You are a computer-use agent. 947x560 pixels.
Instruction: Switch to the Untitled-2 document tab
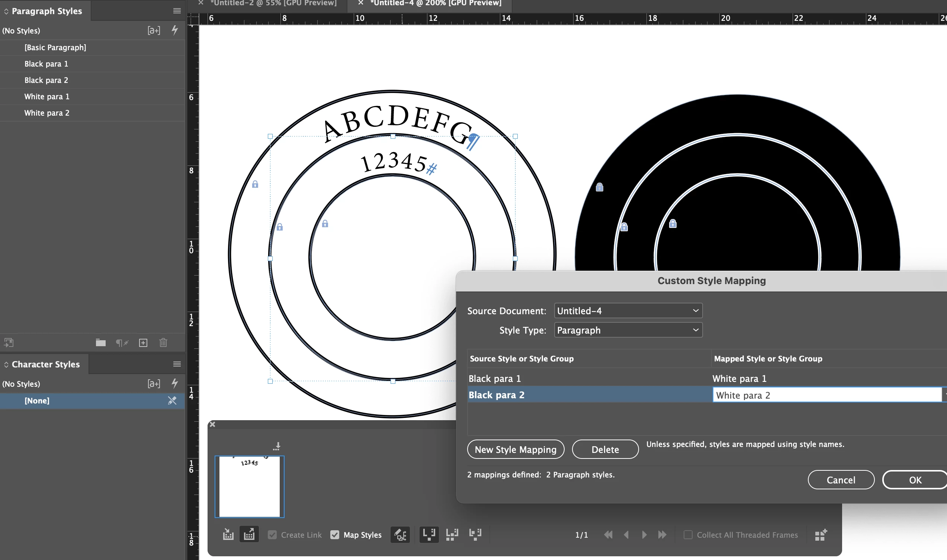tap(273, 3)
